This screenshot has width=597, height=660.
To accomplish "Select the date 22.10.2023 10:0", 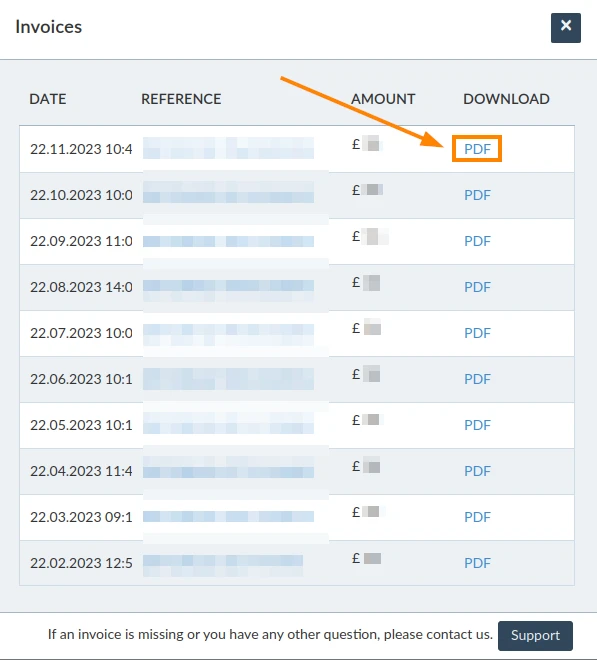I will [x=81, y=195].
